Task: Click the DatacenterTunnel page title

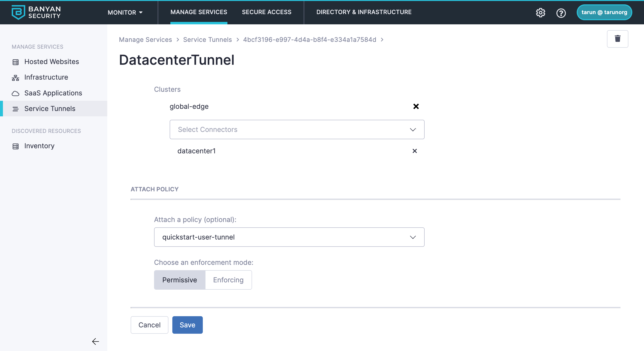Action: (176, 60)
